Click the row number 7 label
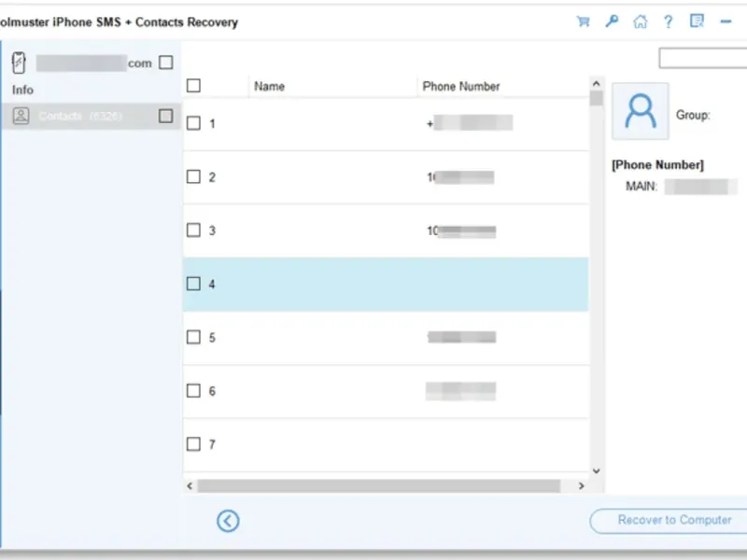Viewport: 747px width, 560px height. pyautogui.click(x=212, y=444)
